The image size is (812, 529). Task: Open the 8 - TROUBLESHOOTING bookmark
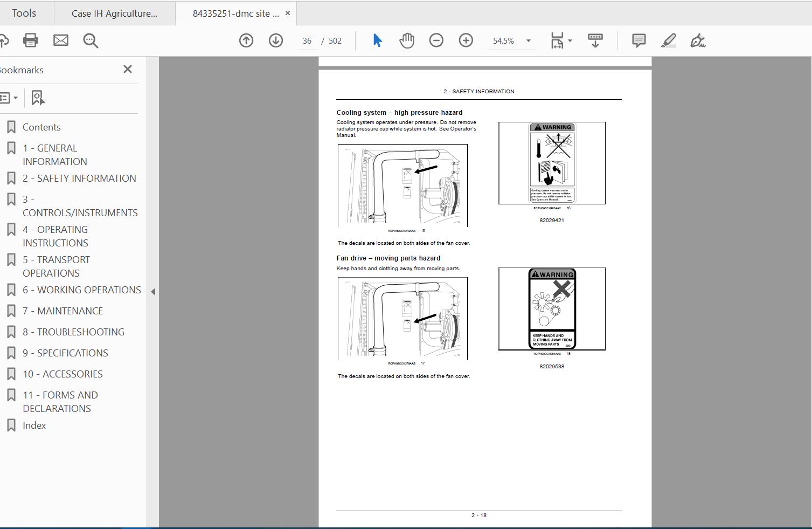[73, 332]
